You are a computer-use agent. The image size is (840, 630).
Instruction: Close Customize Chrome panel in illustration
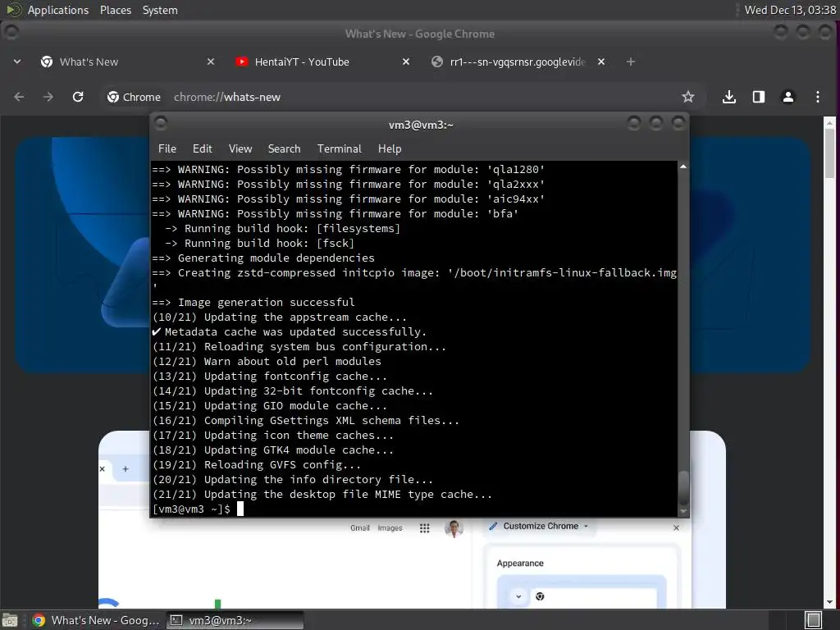(676, 527)
